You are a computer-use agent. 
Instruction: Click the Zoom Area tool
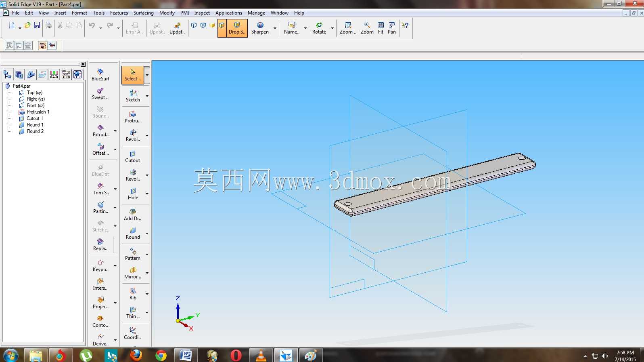[348, 28]
